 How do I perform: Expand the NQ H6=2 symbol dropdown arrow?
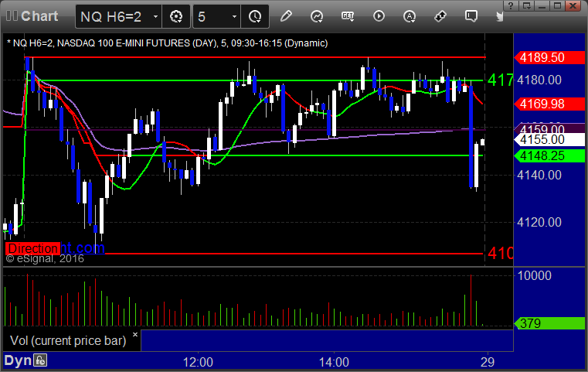155,16
